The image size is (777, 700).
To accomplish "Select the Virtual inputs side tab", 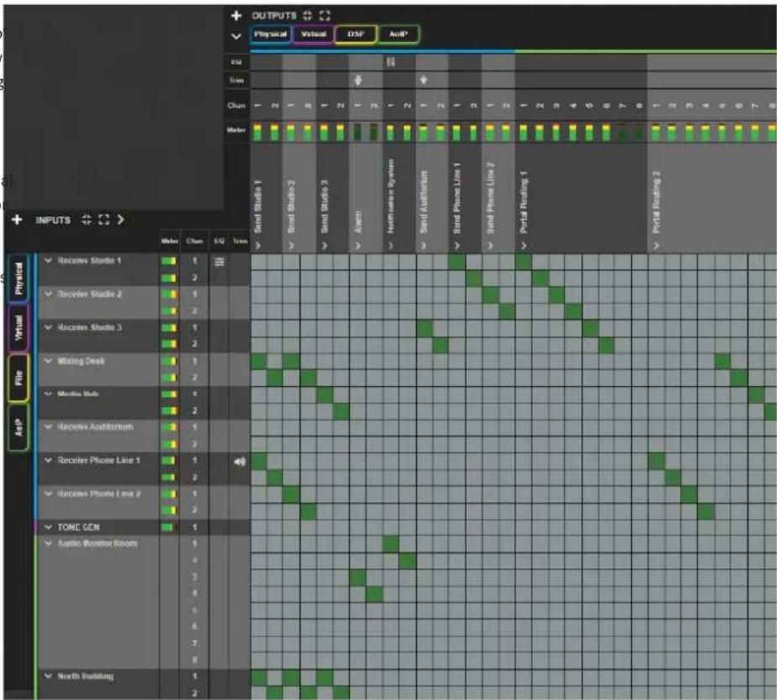I will (x=18, y=327).
